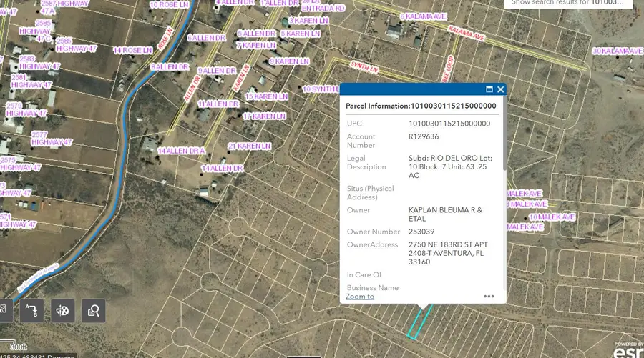
Task: Select the 14 ALLEN DR A address label
Action: point(182,151)
